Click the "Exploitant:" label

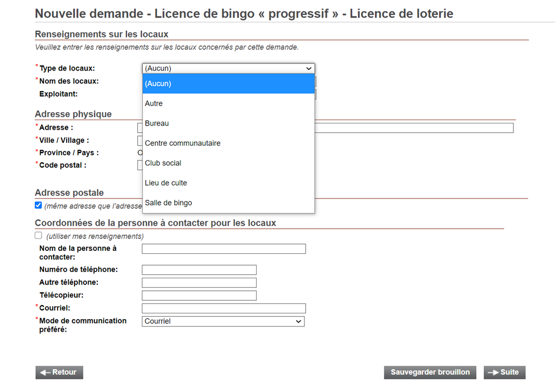pyautogui.click(x=59, y=94)
